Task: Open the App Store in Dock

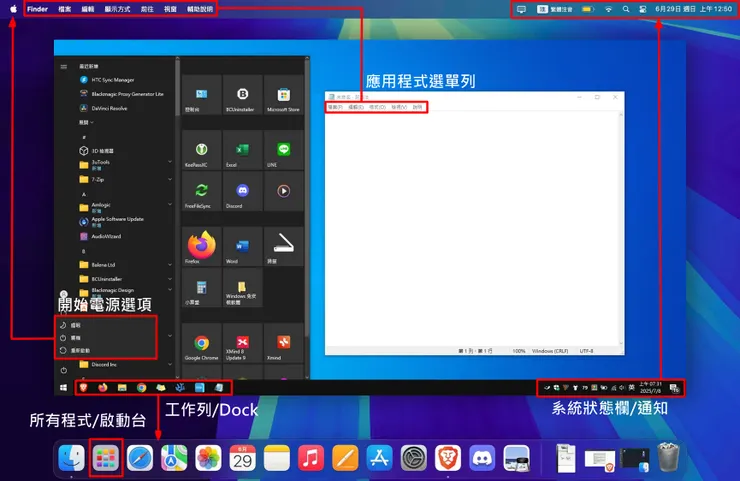Action: point(379,458)
